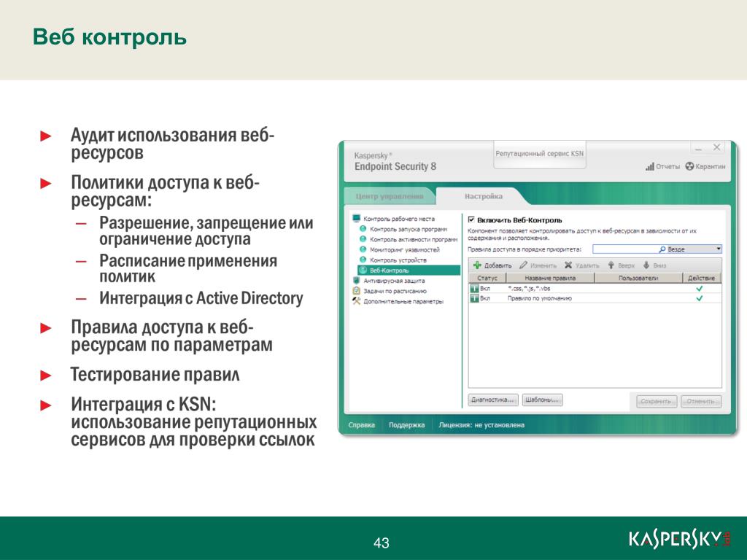Image resolution: width=747 pixels, height=560 pixels.
Task: Click the status icon of *.css,*.js,*.vbs rule
Action: coord(474,288)
